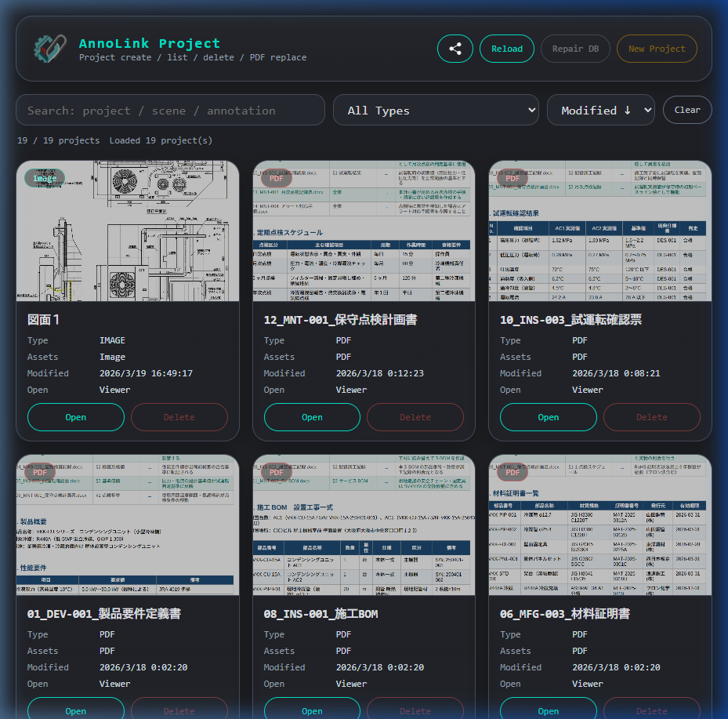
Task: Expand the All Types filter dropdown
Action: coord(436,111)
